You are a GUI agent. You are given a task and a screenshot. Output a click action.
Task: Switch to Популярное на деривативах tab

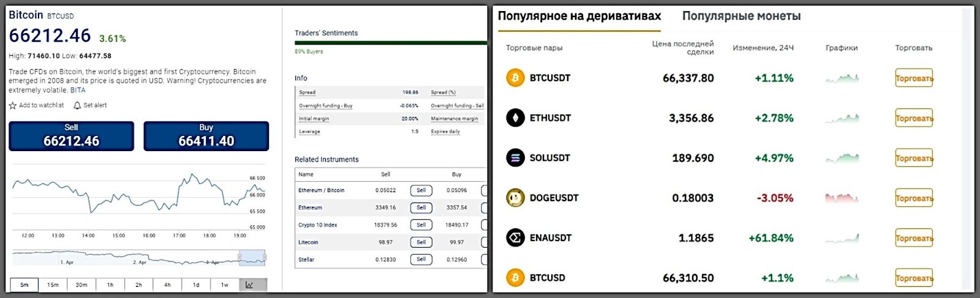579,16
